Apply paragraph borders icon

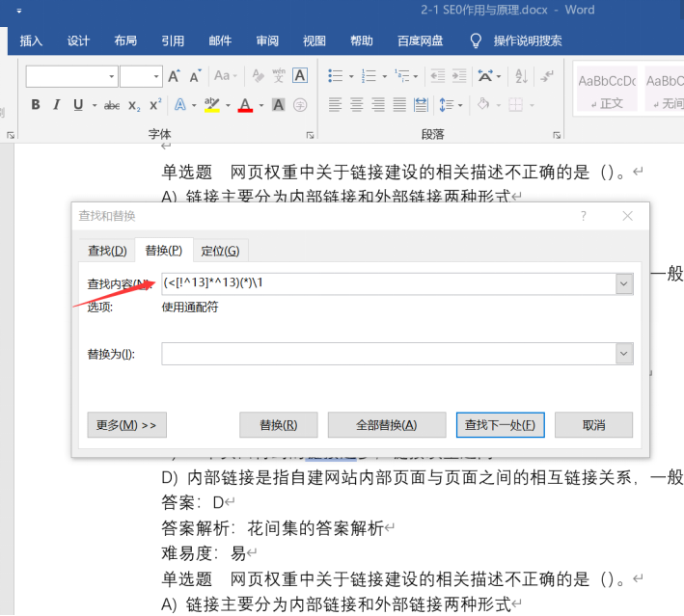tap(515, 105)
